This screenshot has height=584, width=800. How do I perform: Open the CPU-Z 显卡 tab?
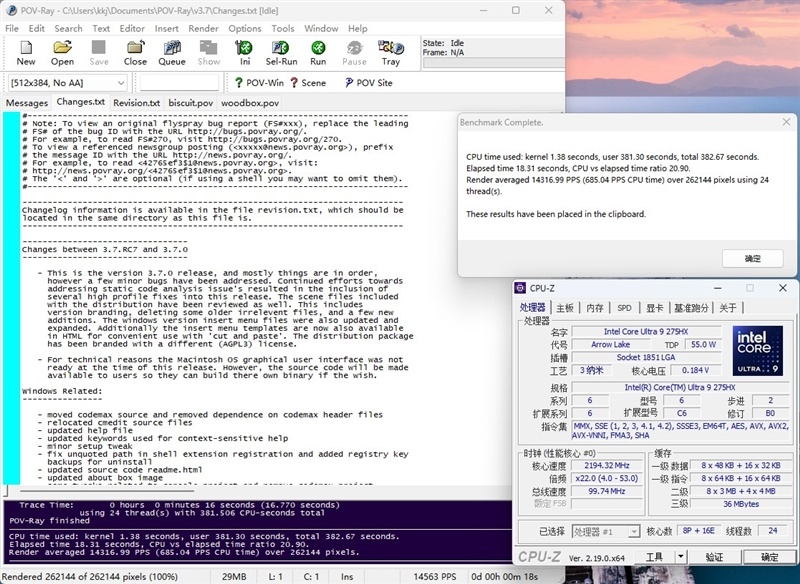click(x=655, y=308)
